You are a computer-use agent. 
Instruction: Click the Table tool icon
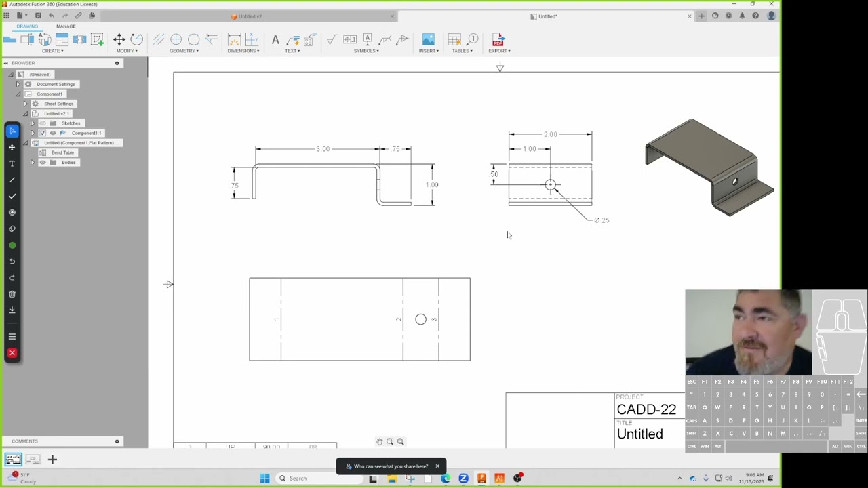coord(455,40)
